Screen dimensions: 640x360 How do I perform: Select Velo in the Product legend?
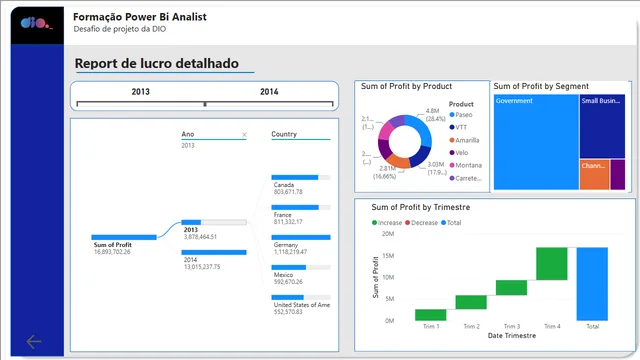(x=459, y=153)
